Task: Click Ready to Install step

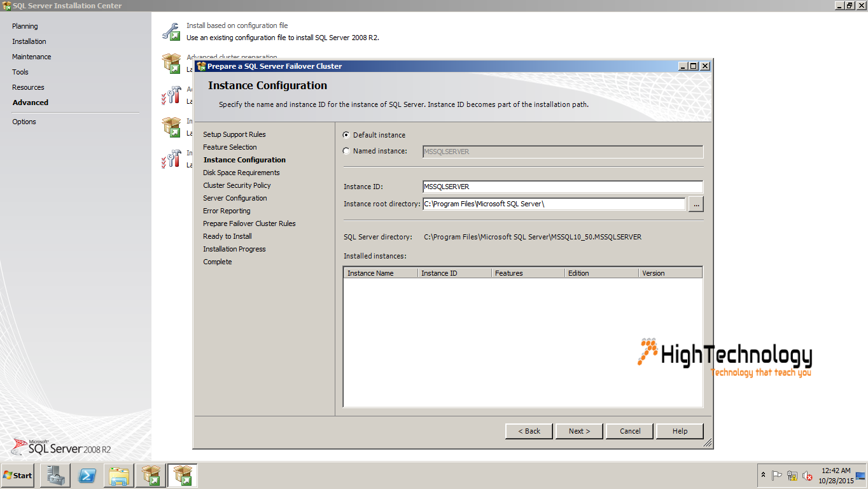Action: [x=227, y=236]
